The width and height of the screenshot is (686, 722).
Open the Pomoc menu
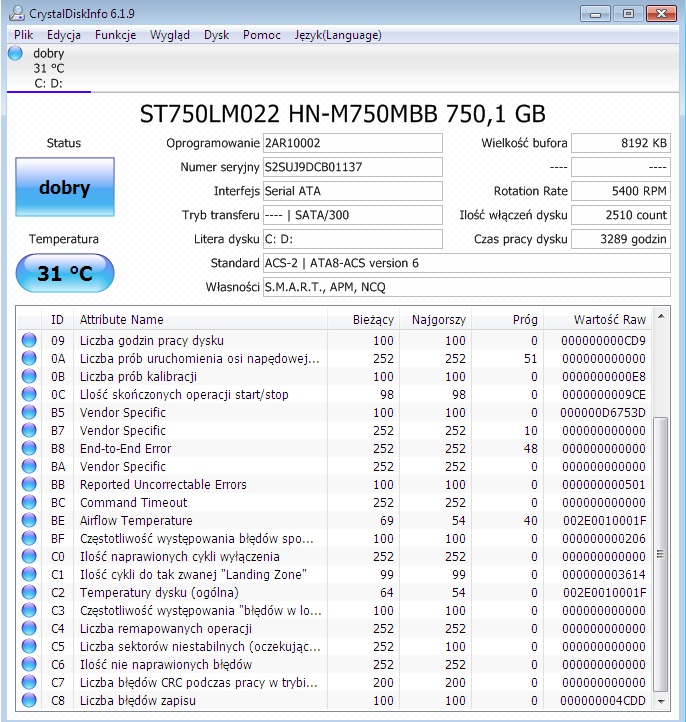coord(262,35)
